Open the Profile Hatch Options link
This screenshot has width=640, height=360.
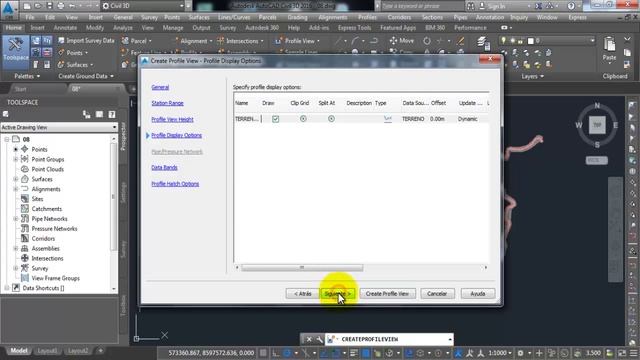click(175, 184)
